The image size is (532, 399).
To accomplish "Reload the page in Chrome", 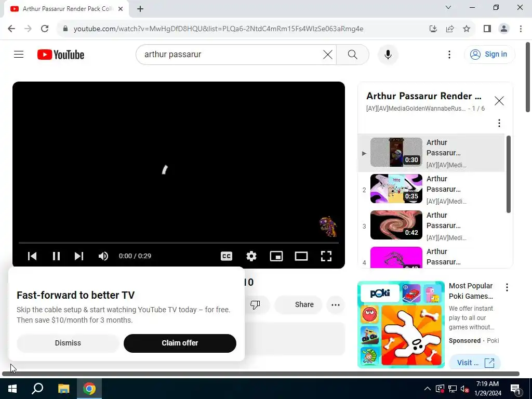I will 45,29.
